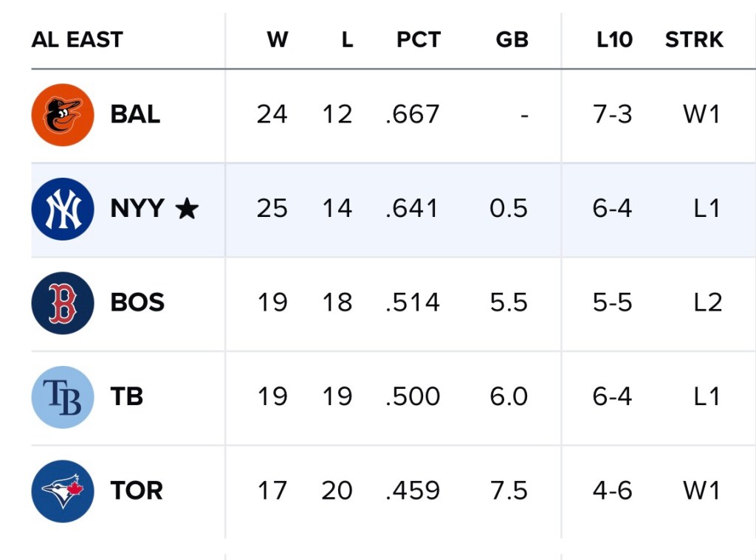Sort by the L losses column header

tap(347, 40)
